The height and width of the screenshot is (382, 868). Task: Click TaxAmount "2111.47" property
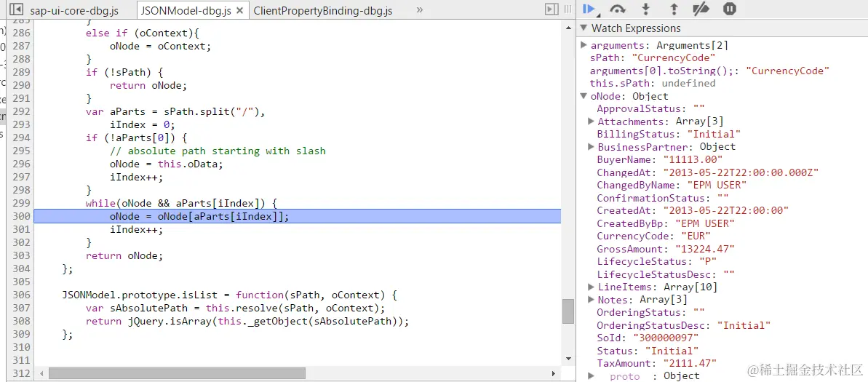pyautogui.click(x=657, y=363)
